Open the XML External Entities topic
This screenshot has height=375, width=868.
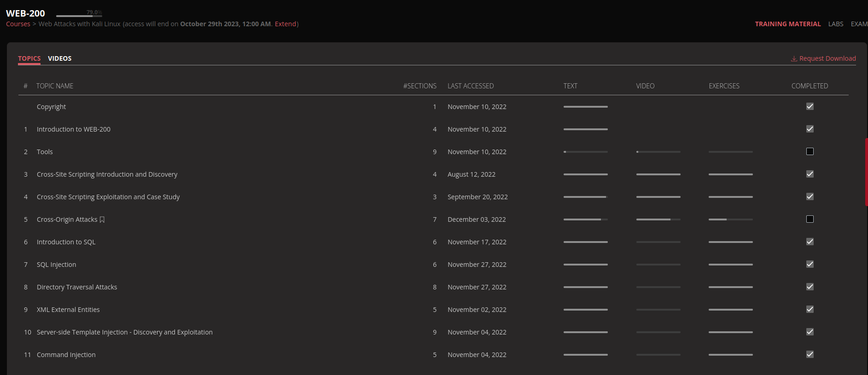[68, 310]
